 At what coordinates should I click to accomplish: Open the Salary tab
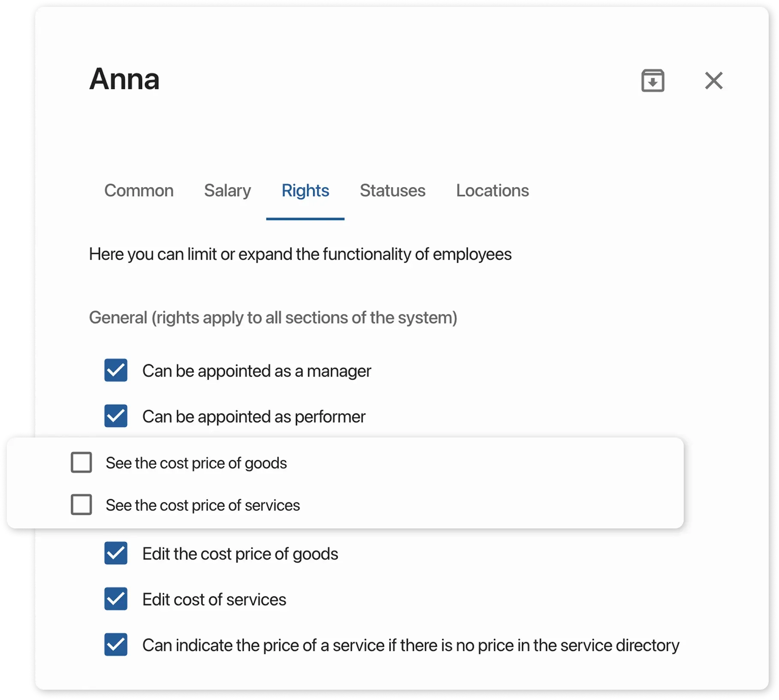click(227, 190)
